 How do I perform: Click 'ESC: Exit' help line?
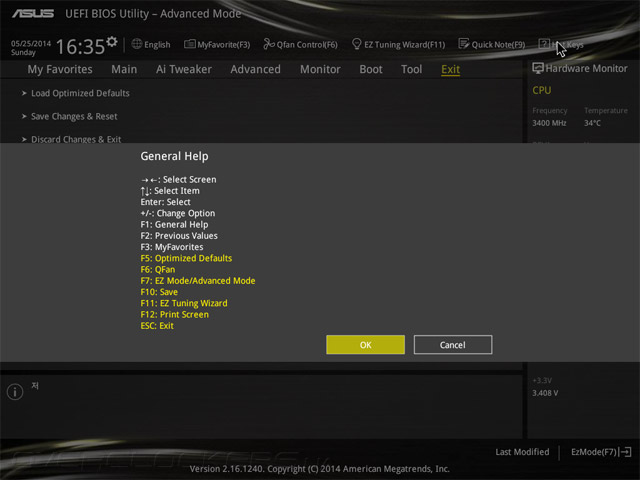coord(157,326)
